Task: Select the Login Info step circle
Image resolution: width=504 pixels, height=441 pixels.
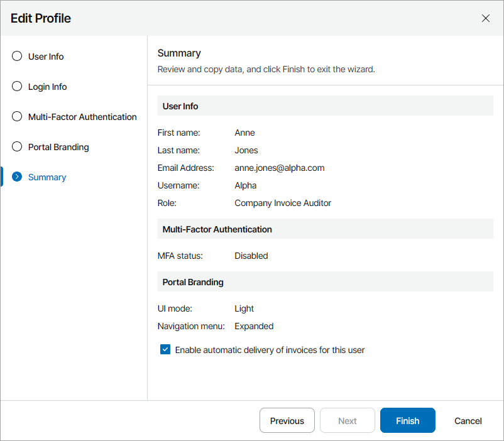Action: coord(17,87)
